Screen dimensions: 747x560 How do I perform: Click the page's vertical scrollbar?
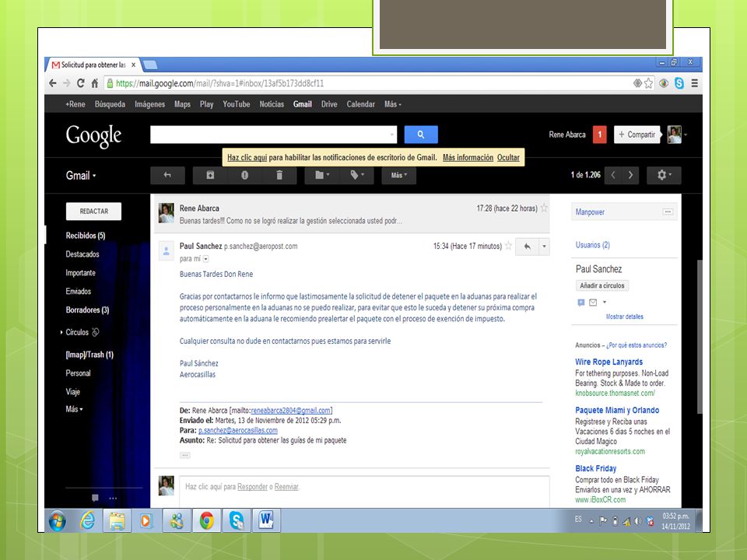699,337
